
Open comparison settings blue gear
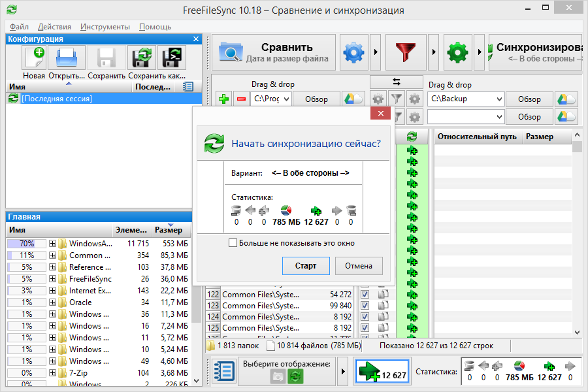(353, 52)
